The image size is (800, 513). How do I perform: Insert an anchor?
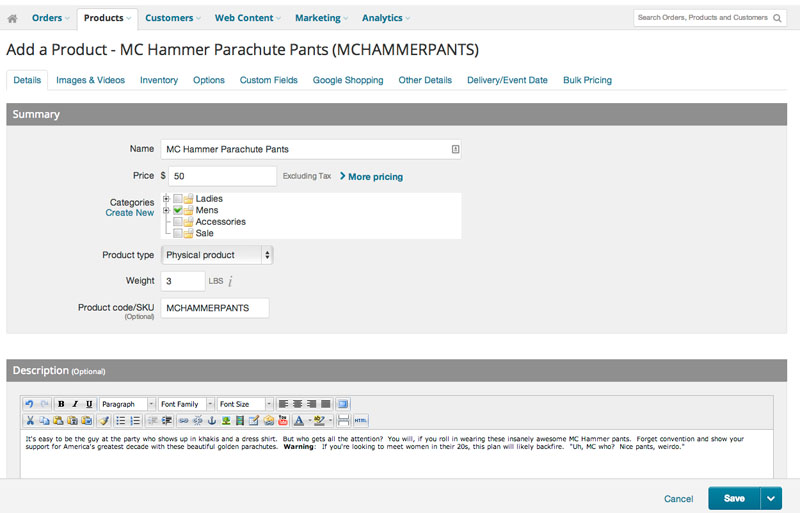(x=212, y=421)
